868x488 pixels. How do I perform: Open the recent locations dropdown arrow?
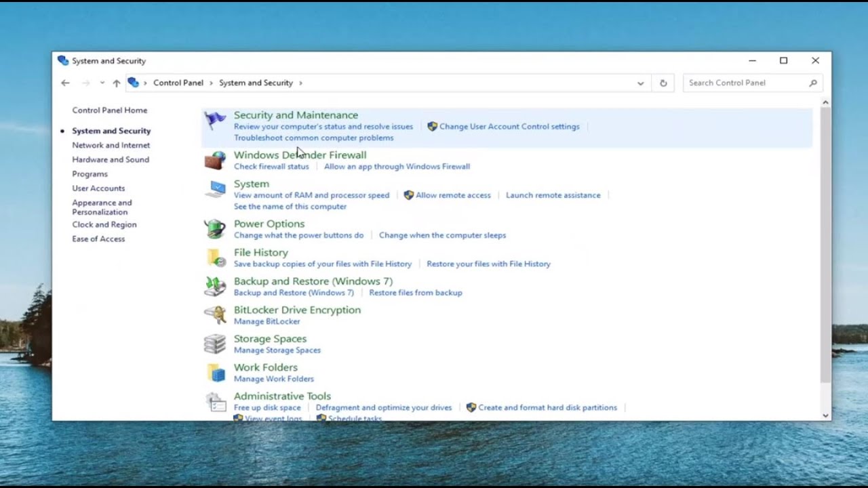102,83
